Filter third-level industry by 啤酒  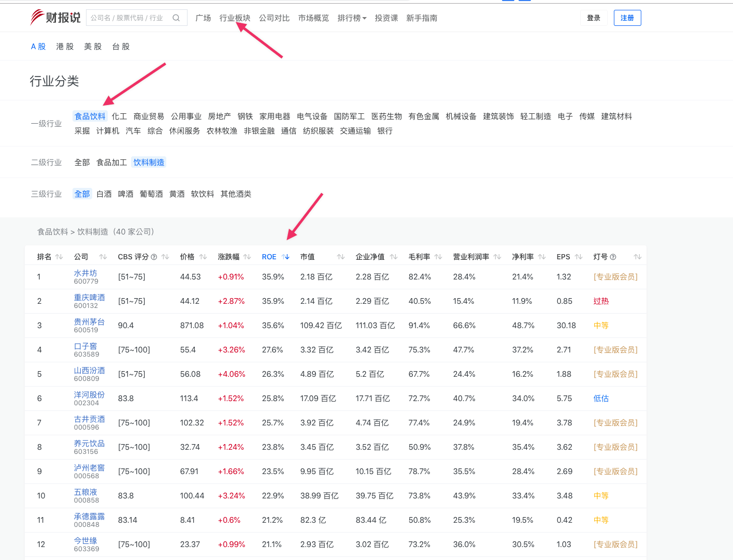coord(125,194)
